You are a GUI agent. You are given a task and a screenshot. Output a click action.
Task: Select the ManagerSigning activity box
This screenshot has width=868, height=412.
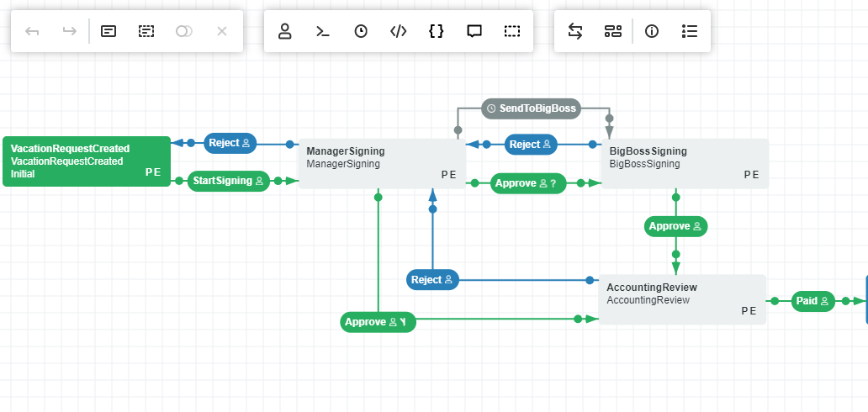(x=382, y=163)
